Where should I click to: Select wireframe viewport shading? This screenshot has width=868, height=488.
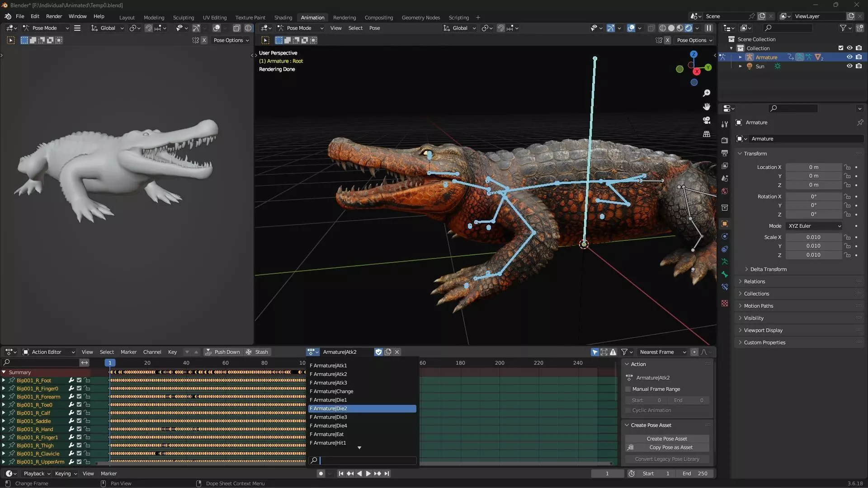pos(663,28)
